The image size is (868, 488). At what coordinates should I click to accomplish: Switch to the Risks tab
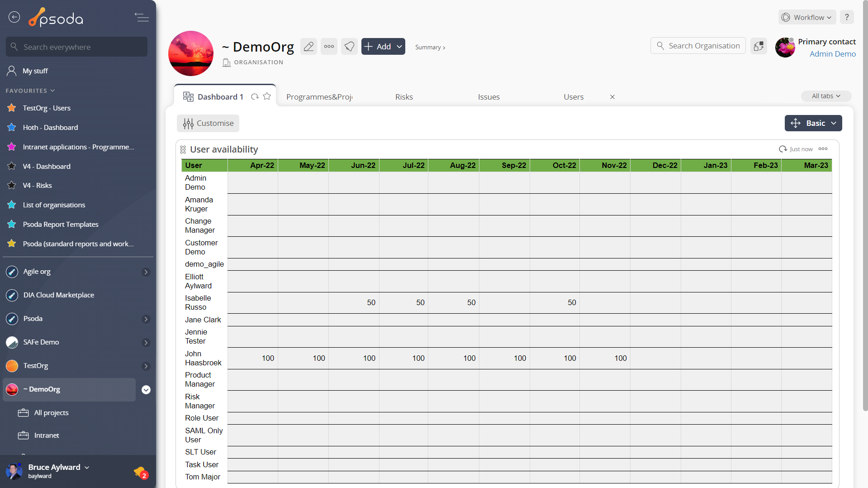[404, 97]
